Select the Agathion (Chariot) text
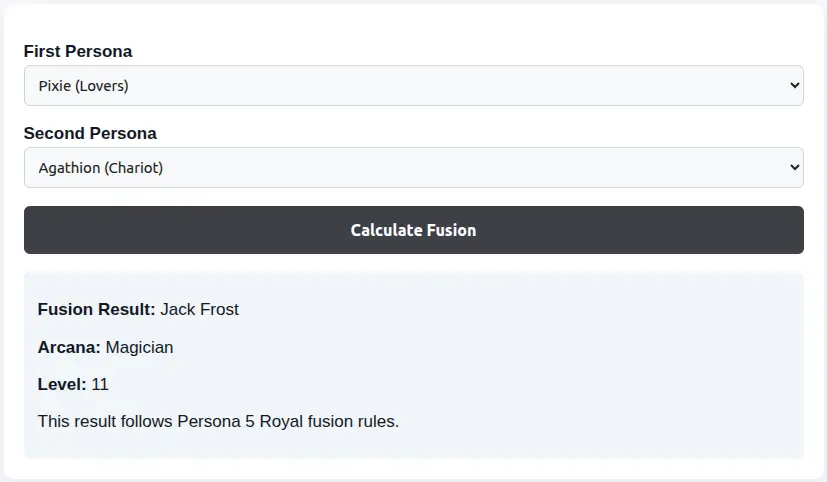This screenshot has width=827, height=482. coord(100,168)
